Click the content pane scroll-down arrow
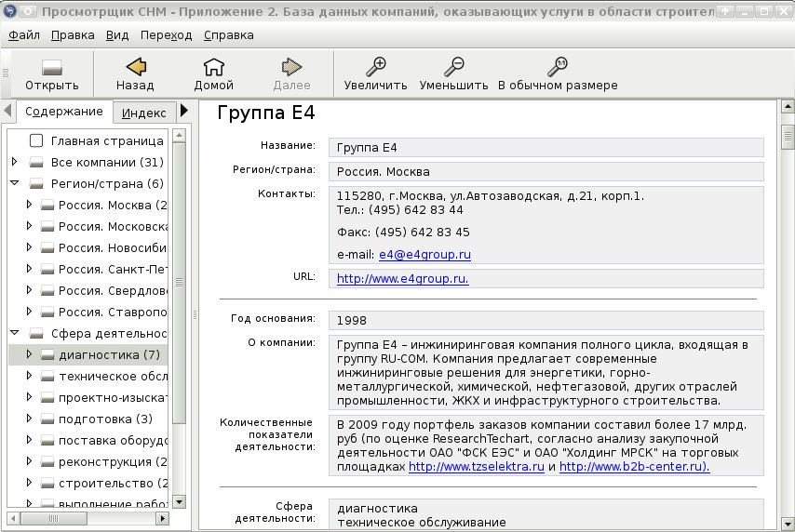Image resolution: width=795 pixels, height=532 pixels. 787,524
